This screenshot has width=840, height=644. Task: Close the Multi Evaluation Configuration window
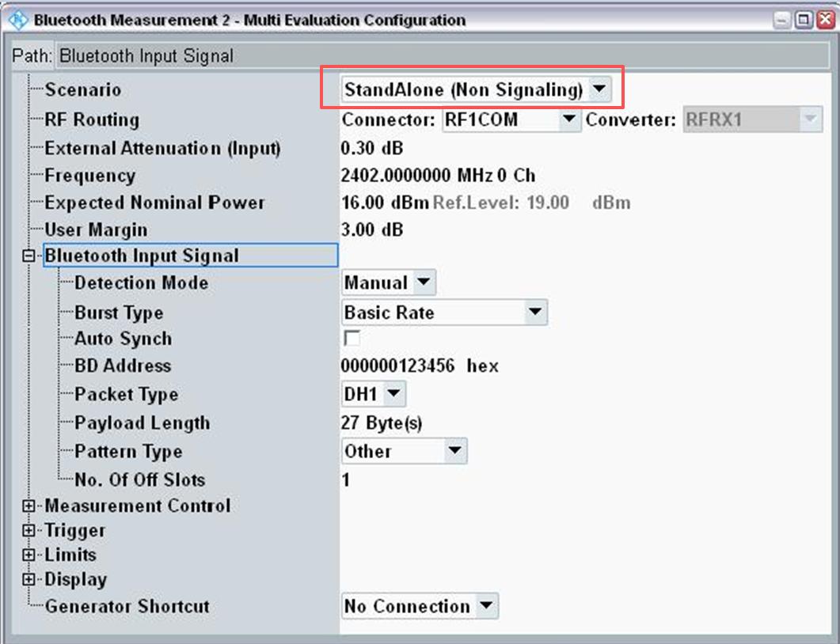825,21
